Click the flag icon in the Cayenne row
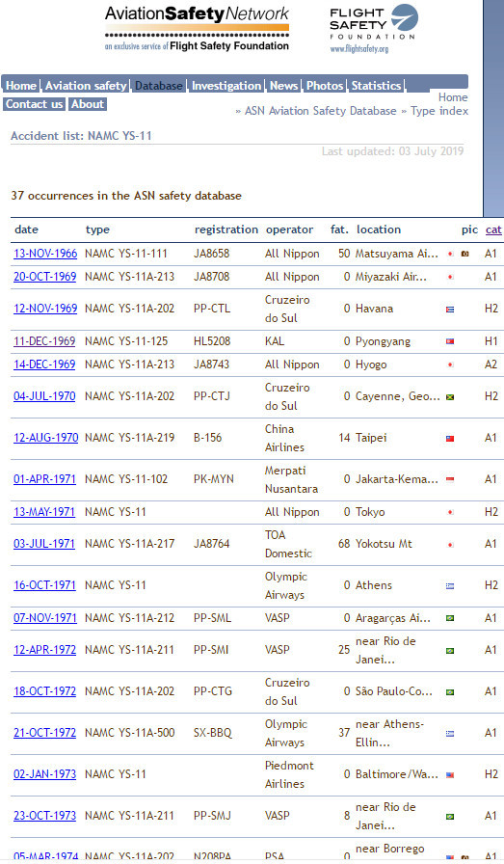Image resolution: width=504 pixels, height=864 pixels. 450,396
